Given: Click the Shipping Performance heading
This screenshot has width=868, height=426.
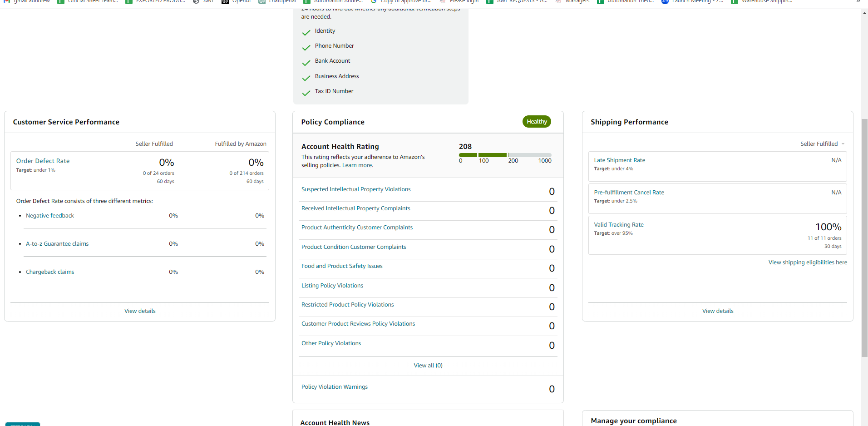Looking at the screenshot, I should [x=629, y=122].
